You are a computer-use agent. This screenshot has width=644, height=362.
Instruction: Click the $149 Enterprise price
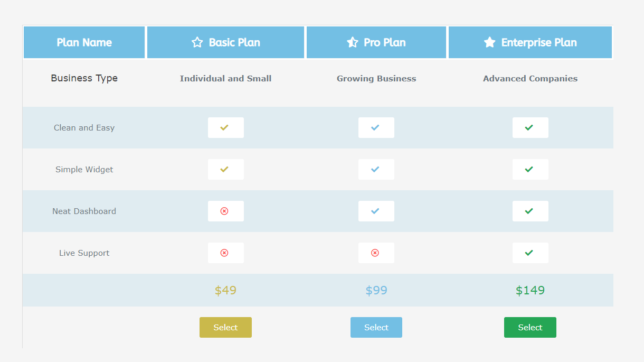530,290
